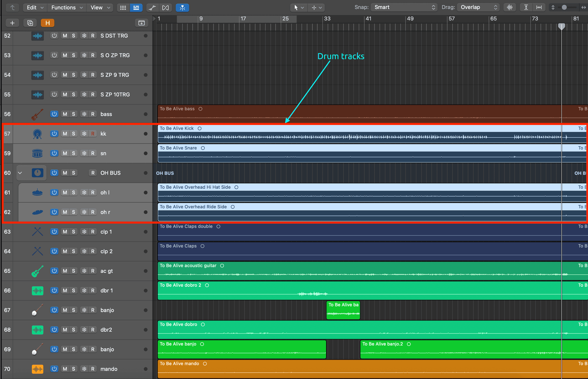Click the hi-hat icon on oh l track
The image size is (588, 379).
click(x=37, y=193)
